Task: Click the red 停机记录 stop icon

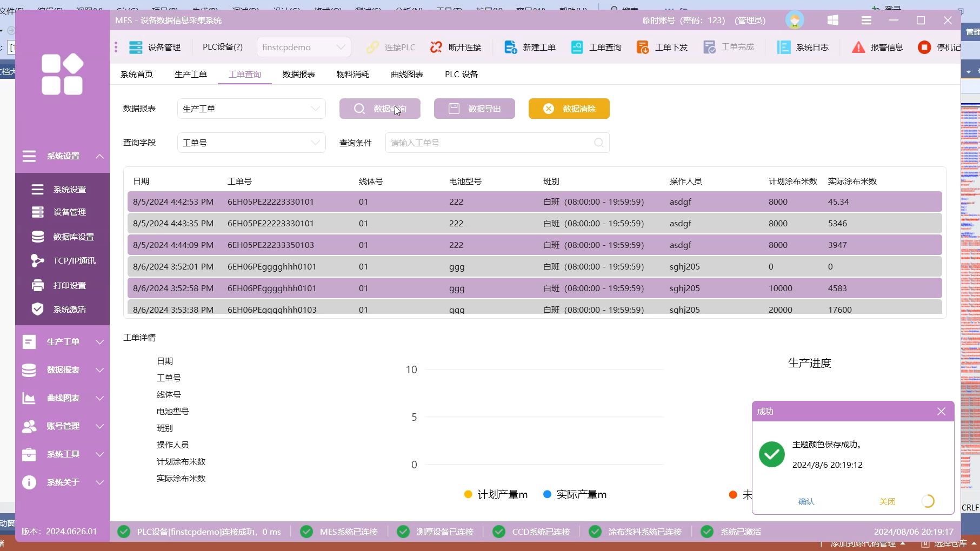Action: coord(924,47)
